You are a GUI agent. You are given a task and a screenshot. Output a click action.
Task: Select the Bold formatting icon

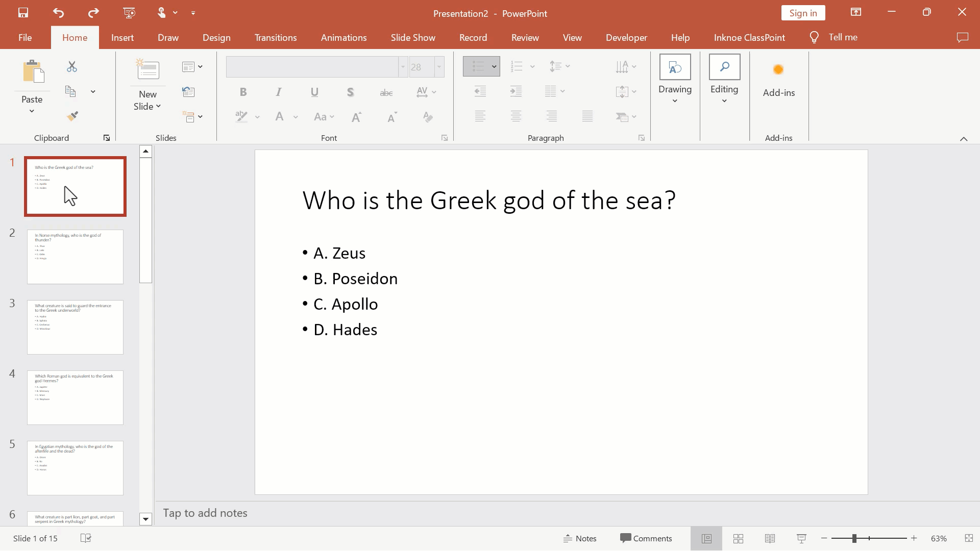[243, 92]
